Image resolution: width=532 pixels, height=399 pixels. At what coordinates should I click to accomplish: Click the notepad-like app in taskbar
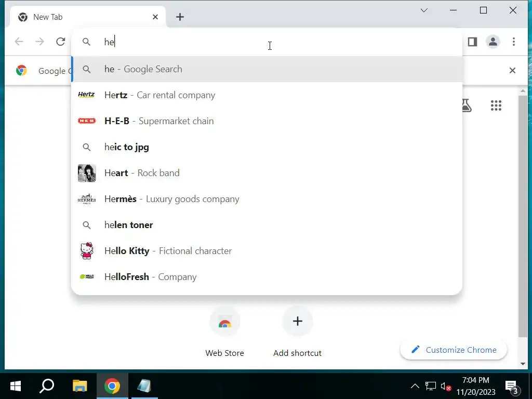click(x=144, y=386)
